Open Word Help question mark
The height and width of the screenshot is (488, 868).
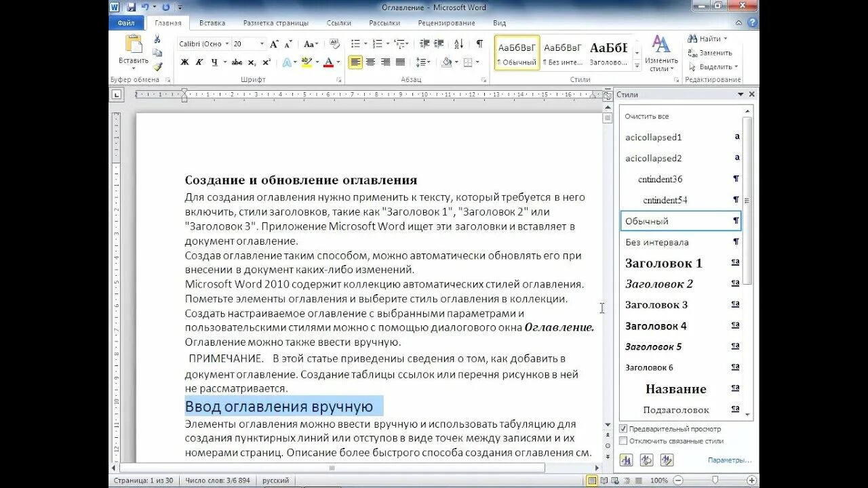point(751,22)
